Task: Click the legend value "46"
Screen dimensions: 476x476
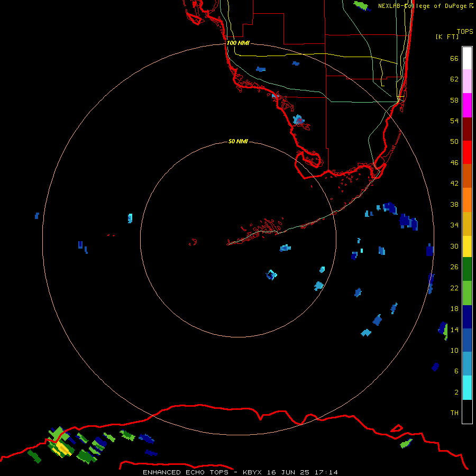Action: pyautogui.click(x=454, y=162)
